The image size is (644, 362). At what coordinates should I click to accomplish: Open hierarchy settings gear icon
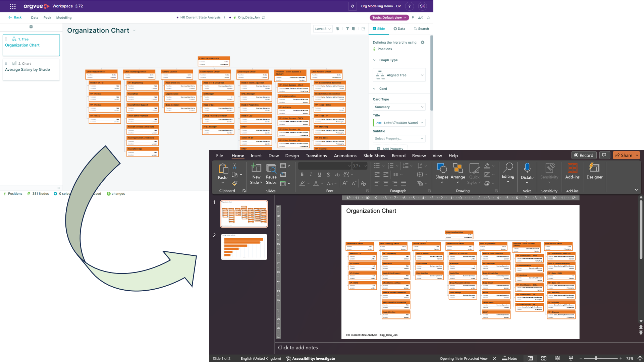(x=423, y=43)
